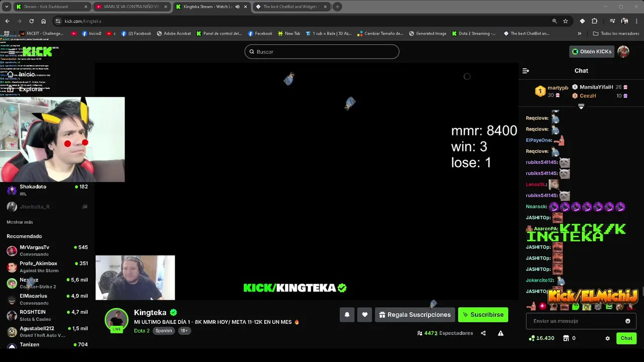644x362 pixels.
Task: Click the Kingteka channel avatar
Action: (116, 320)
